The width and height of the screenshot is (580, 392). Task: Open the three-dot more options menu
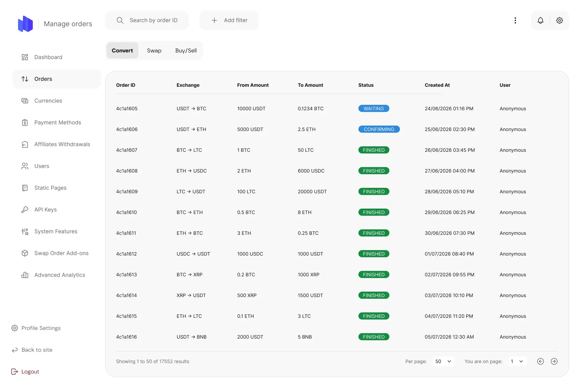pyautogui.click(x=515, y=20)
